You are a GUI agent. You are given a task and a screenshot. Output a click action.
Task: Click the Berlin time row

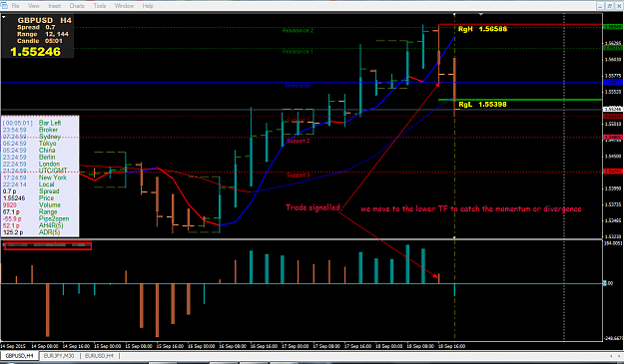point(29,157)
